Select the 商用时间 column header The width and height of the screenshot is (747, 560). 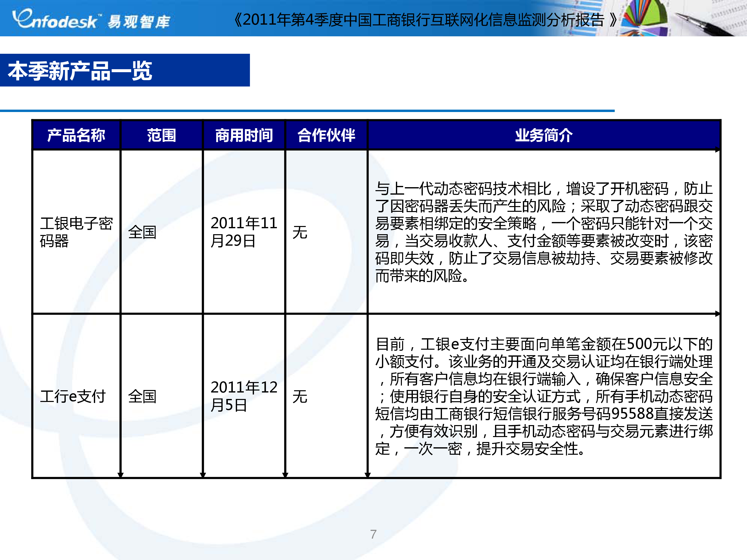point(244,135)
